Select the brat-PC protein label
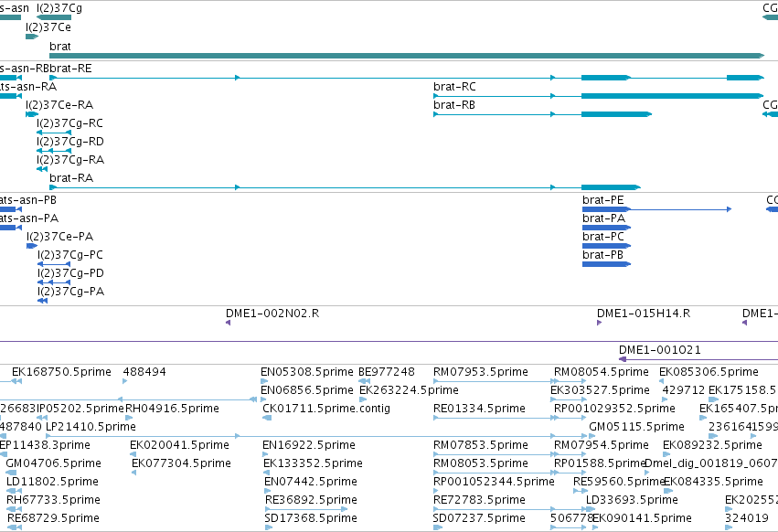778x532 pixels. 602,237
